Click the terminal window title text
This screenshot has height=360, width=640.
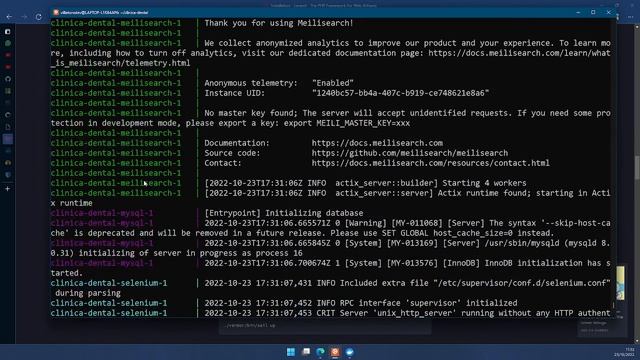coord(105,13)
